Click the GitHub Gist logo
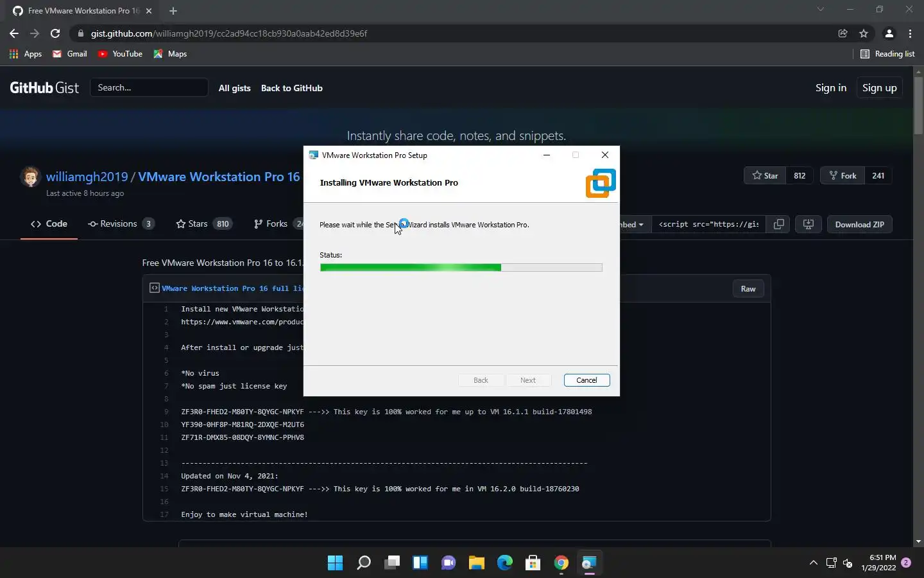The height and width of the screenshot is (578, 924). click(x=44, y=88)
